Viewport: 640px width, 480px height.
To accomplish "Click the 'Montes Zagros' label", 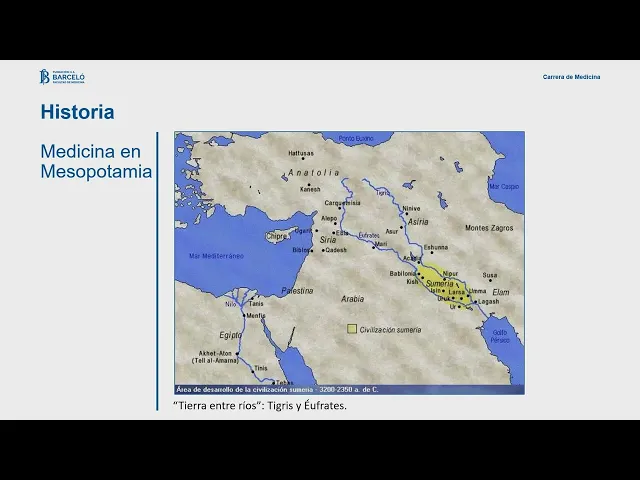I will (x=489, y=228).
